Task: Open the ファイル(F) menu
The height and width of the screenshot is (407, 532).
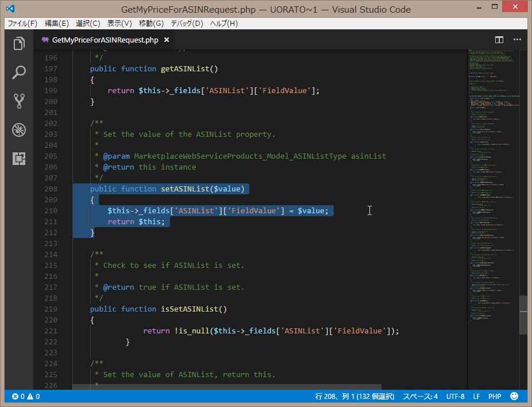Action: (22, 24)
